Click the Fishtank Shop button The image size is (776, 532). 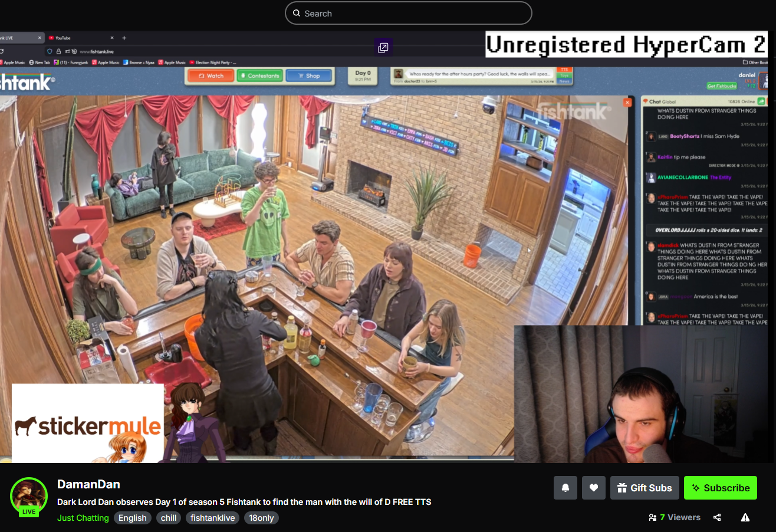(x=308, y=75)
